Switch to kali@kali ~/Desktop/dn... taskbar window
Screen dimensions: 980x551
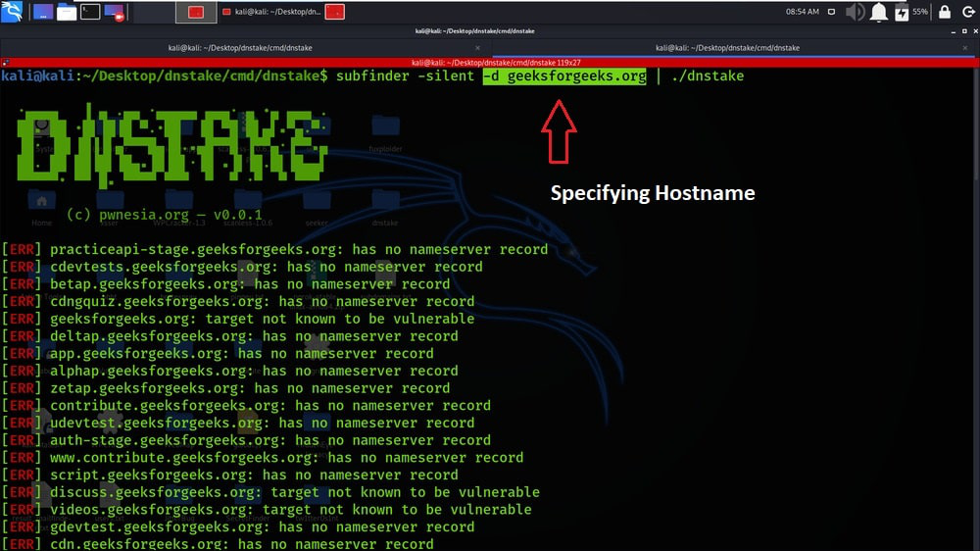271,12
